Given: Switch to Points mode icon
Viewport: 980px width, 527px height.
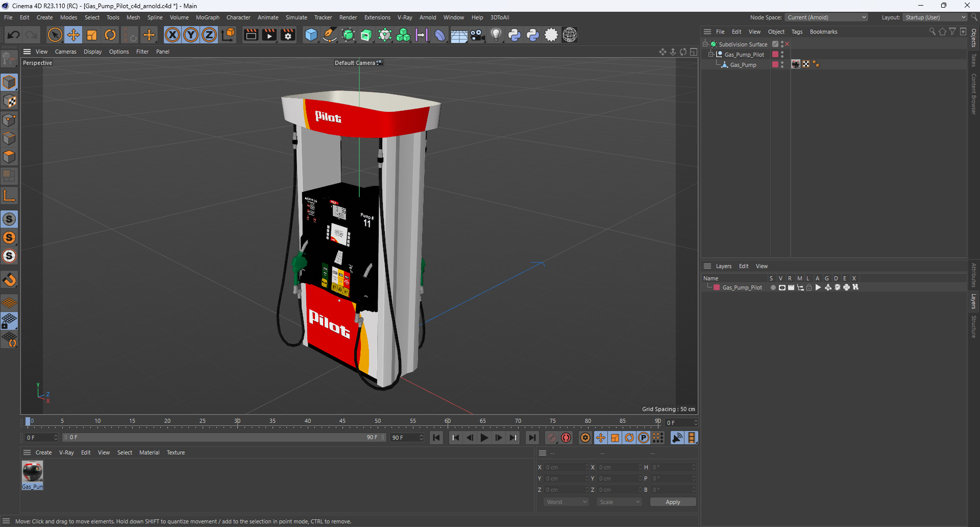Looking at the screenshot, I should pyautogui.click(x=9, y=120).
